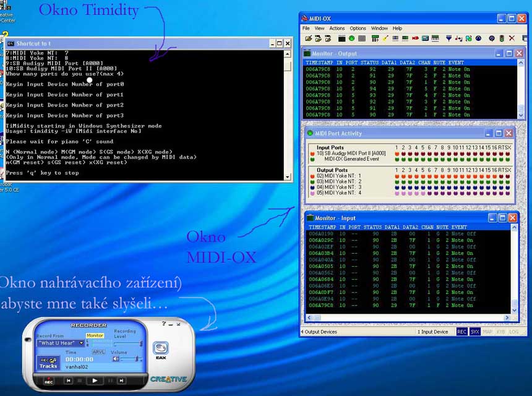Image resolution: width=532 pixels, height=396 pixels.
Task: Click scroll-down arrow in Monitor - Output
Action: pos(521,115)
